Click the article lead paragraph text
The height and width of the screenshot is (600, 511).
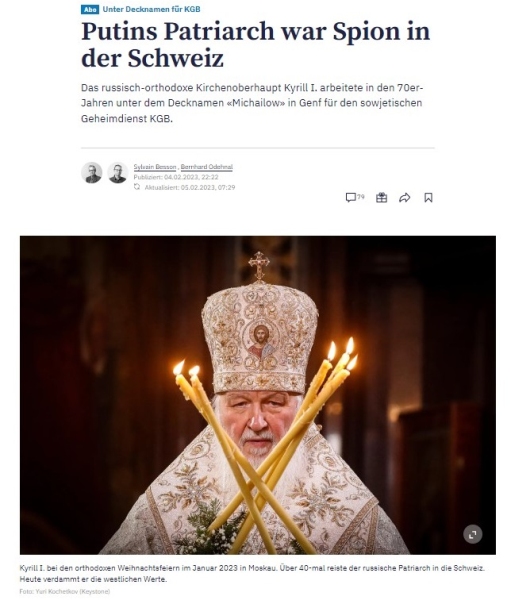coord(252,103)
